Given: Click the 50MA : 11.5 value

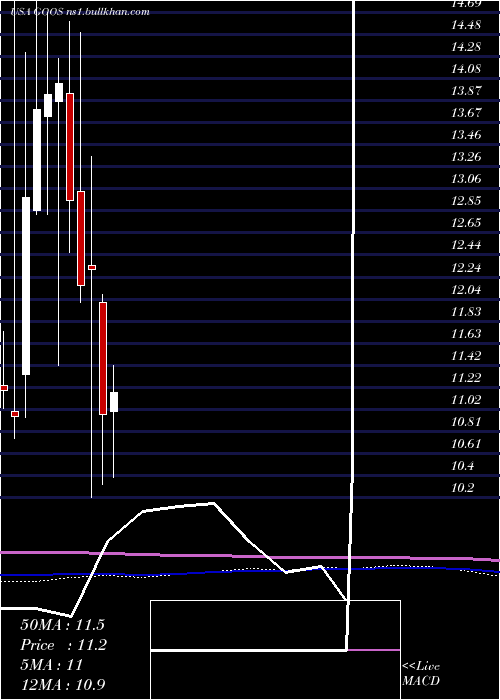Looking at the screenshot, I should tap(62, 625).
